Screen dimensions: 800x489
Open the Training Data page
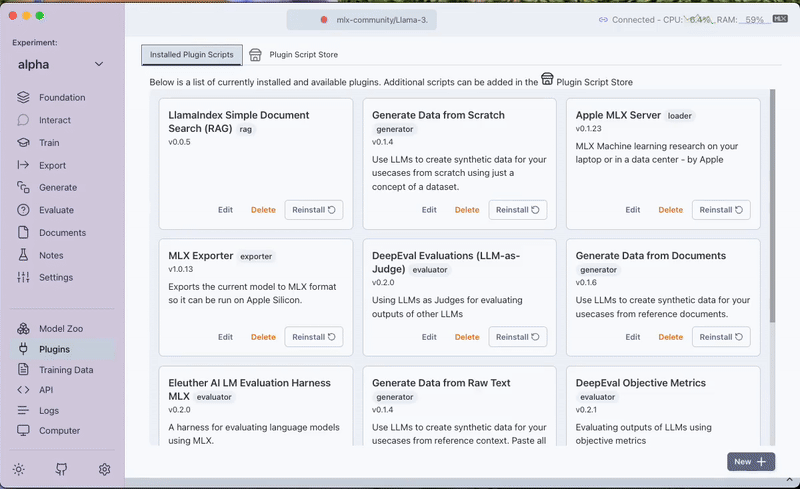65,370
